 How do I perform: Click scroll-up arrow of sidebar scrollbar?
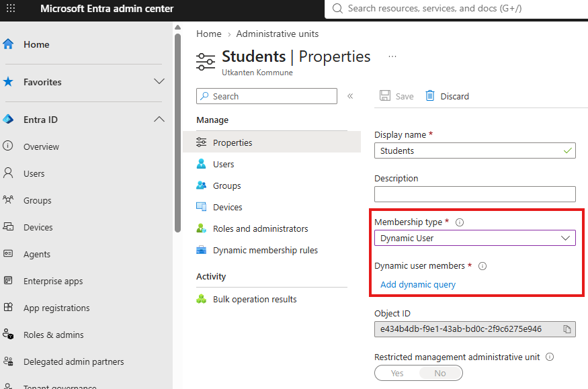tap(178, 28)
